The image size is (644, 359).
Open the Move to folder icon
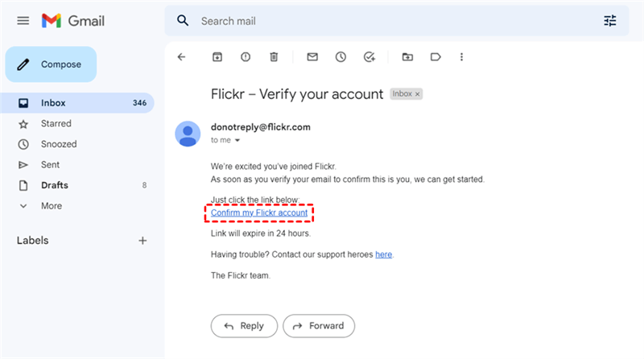click(x=407, y=57)
